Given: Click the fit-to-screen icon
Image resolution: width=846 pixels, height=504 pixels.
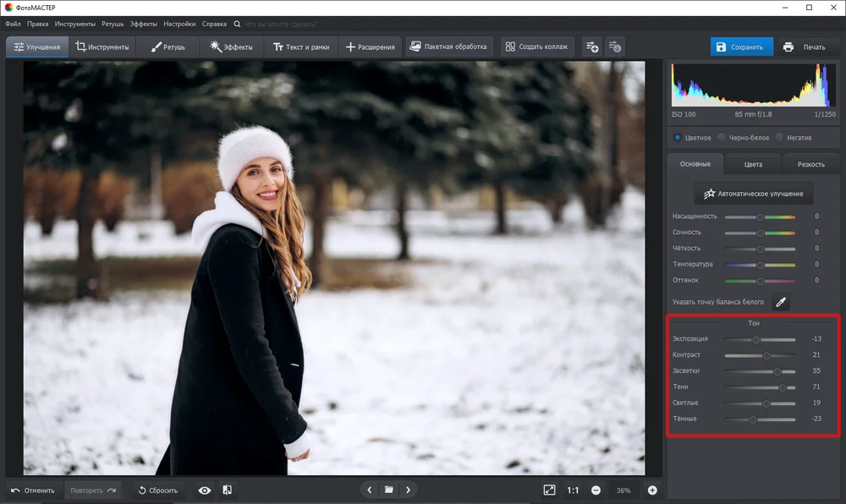Looking at the screenshot, I should 549,490.
